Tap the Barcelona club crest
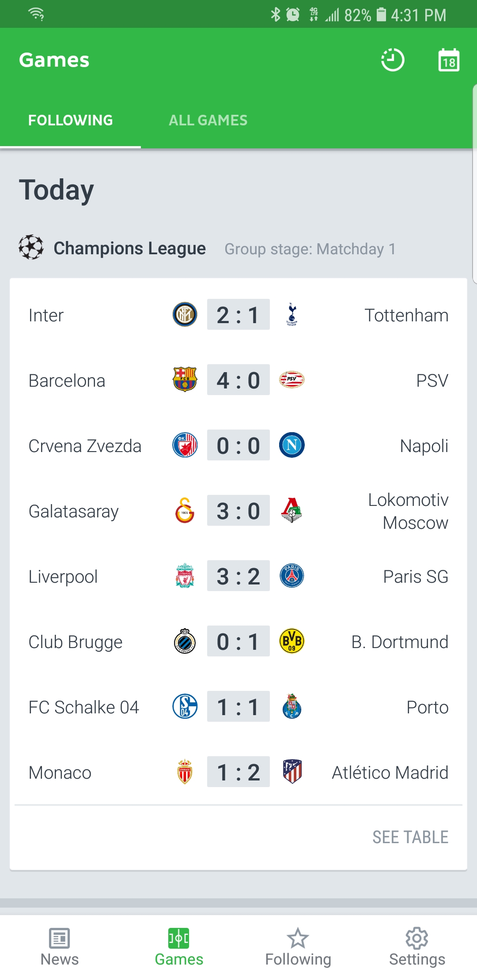 tap(185, 380)
